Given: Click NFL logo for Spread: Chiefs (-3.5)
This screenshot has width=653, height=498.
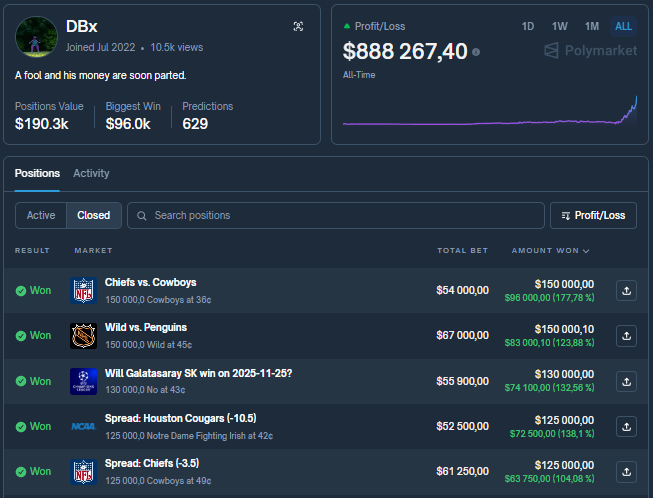Looking at the screenshot, I should pyautogui.click(x=83, y=472).
